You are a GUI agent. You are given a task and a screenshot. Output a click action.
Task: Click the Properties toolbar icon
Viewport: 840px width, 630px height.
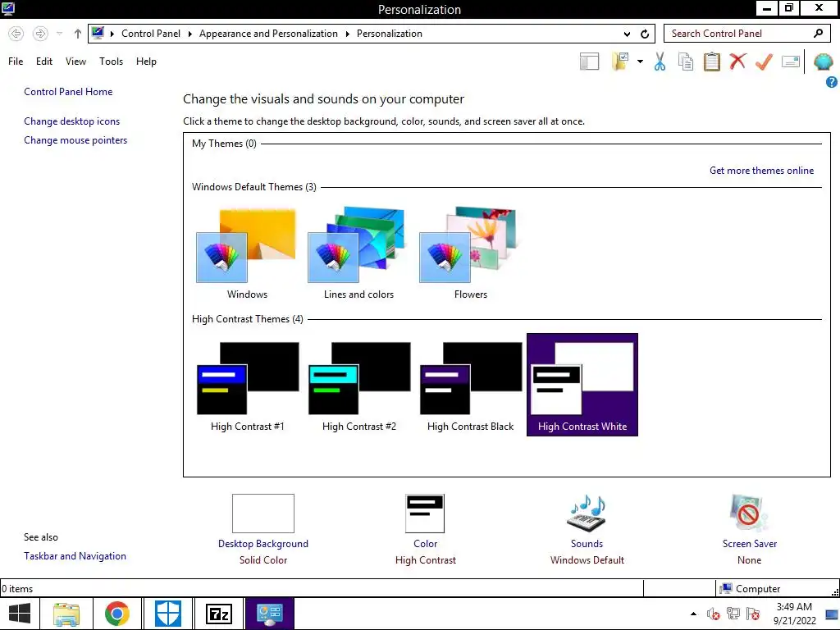791,61
